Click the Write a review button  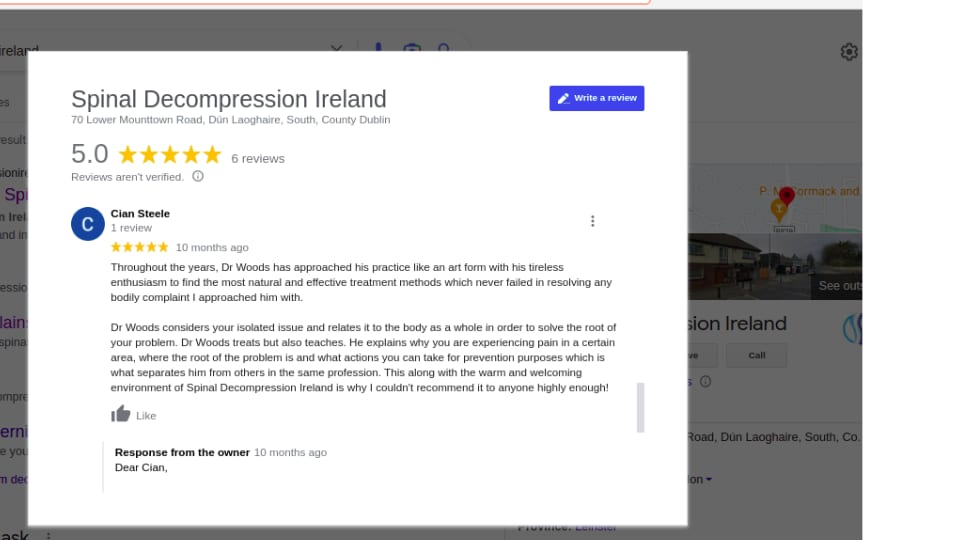click(x=596, y=98)
